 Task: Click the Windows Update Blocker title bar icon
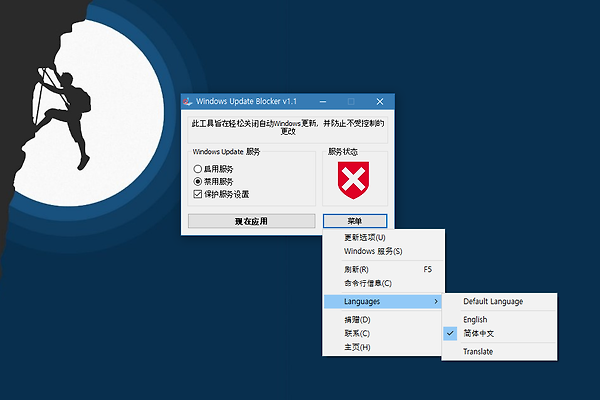point(188,101)
